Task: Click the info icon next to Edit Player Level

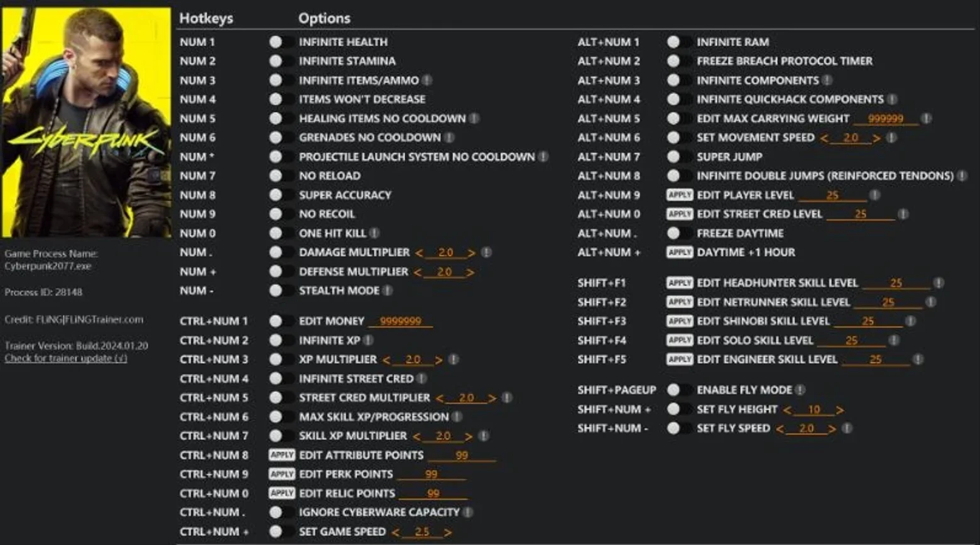Action: click(874, 195)
